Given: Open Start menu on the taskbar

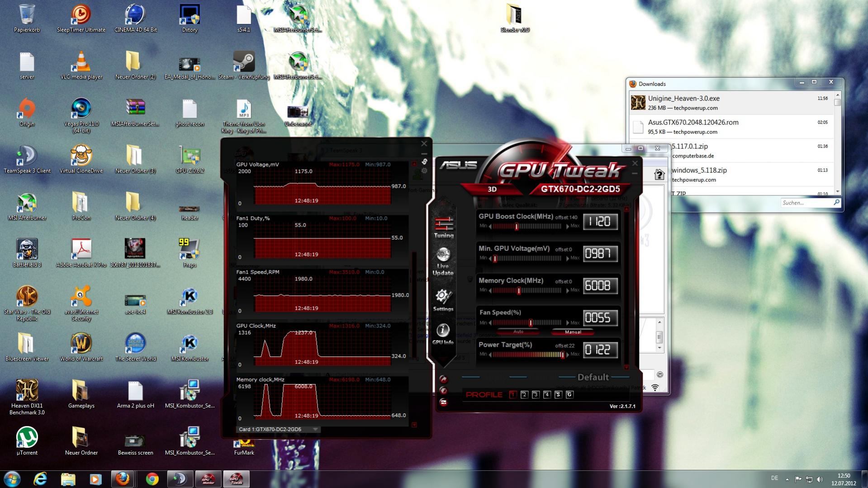Looking at the screenshot, I should (x=12, y=479).
